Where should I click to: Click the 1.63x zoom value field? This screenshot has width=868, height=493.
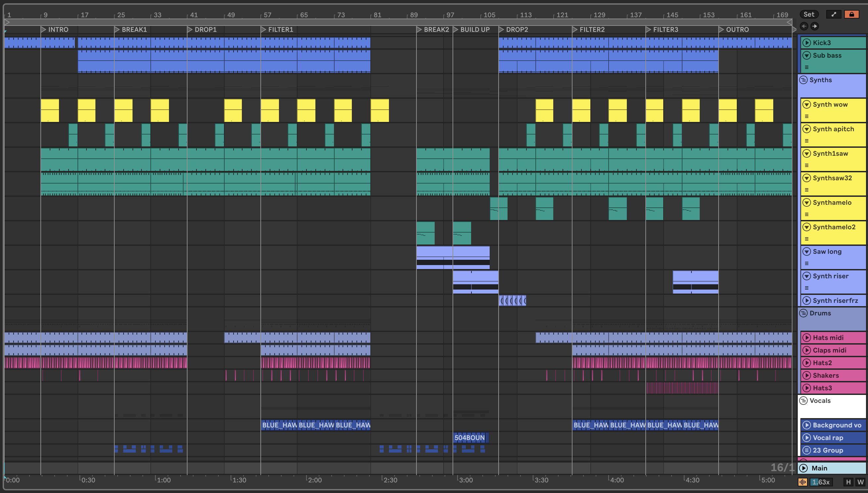[821, 482]
